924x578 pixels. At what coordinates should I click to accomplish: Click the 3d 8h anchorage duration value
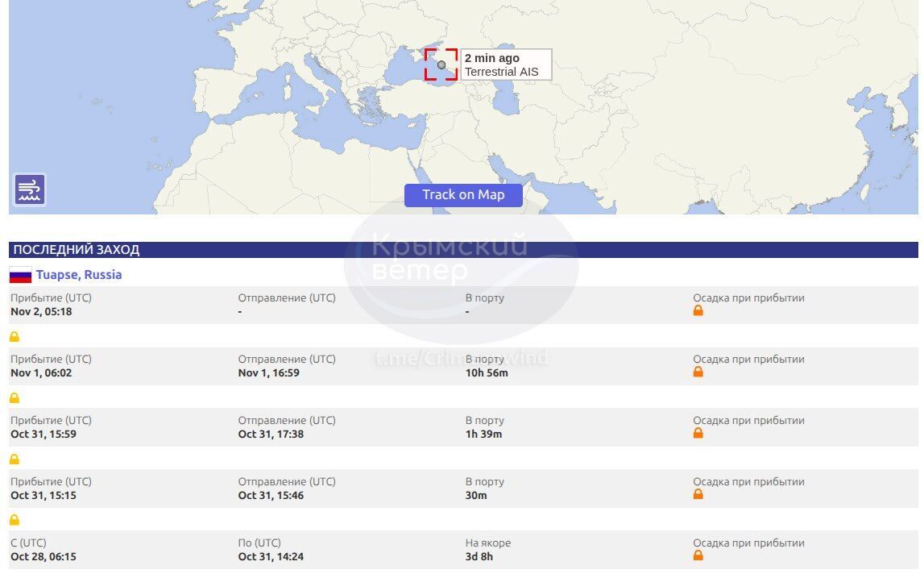click(479, 557)
